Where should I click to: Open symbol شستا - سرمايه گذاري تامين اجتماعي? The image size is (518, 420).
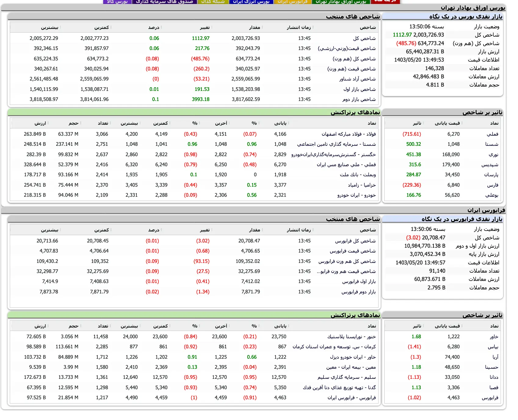tap(336, 144)
